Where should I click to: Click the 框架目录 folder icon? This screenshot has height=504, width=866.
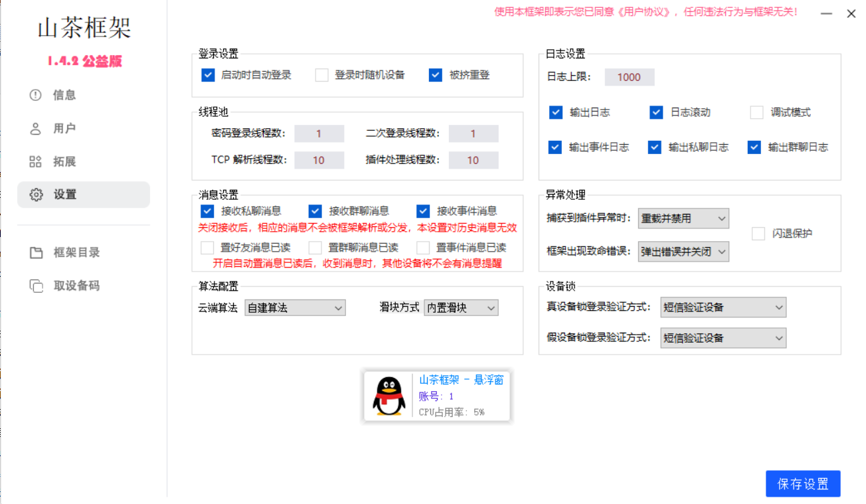36,252
